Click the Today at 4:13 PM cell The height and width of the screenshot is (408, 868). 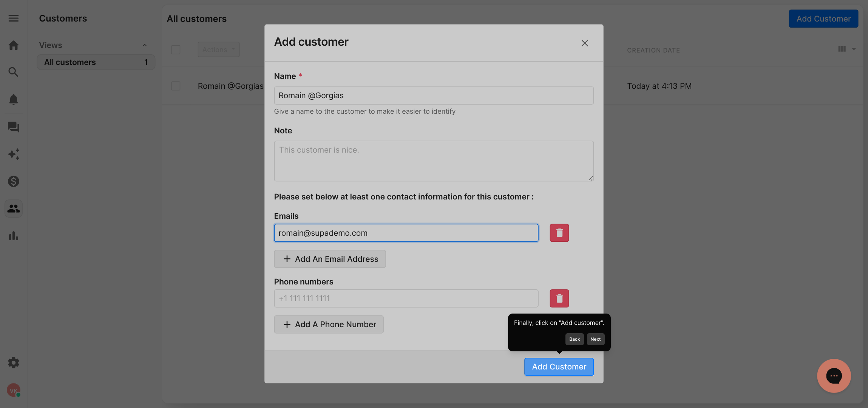click(659, 86)
